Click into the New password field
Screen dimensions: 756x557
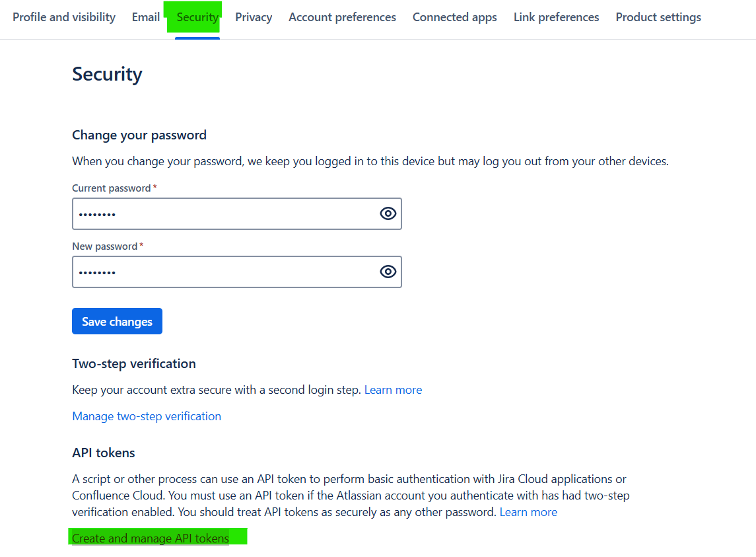(224, 272)
